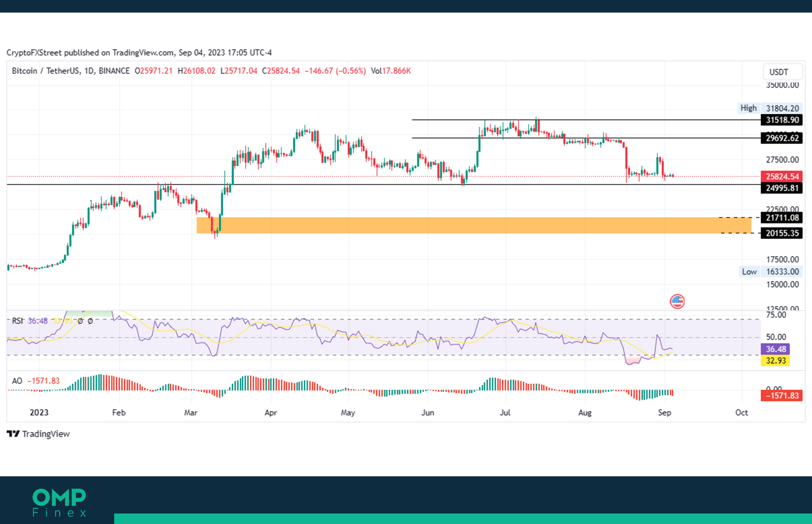Click the RSI 75.00 axis level

click(x=776, y=315)
